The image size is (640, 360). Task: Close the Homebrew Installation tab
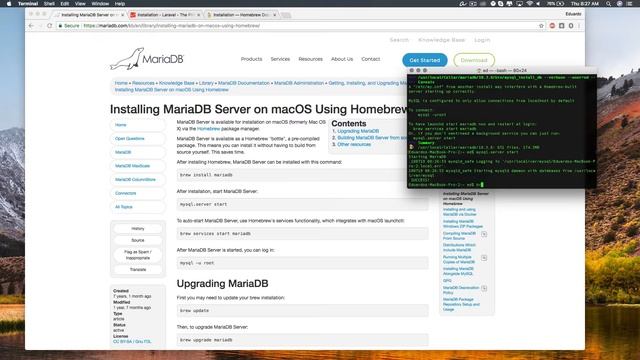[x=275, y=15]
